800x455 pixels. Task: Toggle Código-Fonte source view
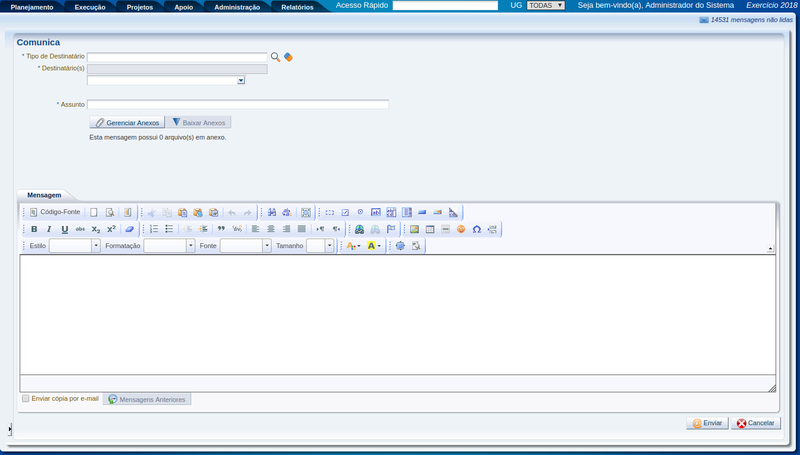point(54,212)
